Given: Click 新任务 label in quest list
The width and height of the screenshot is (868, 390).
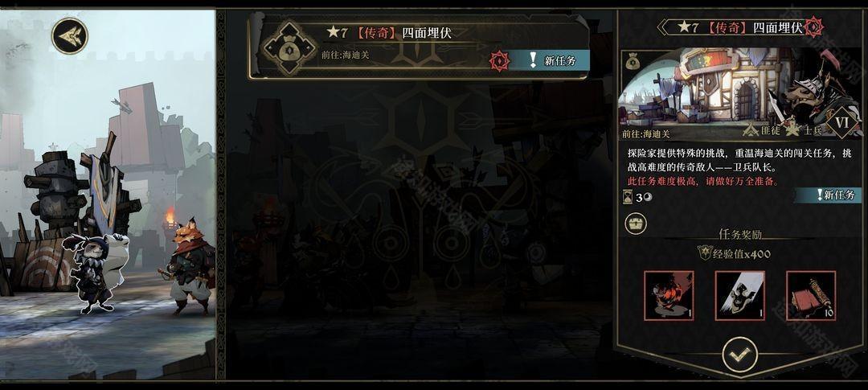Looking at the screenshot, I should [560, 61].
